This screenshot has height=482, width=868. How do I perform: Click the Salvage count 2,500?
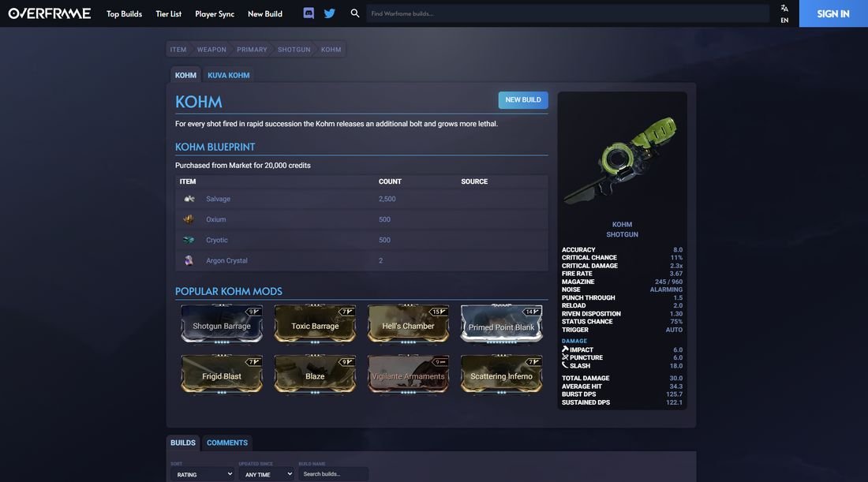387,199
